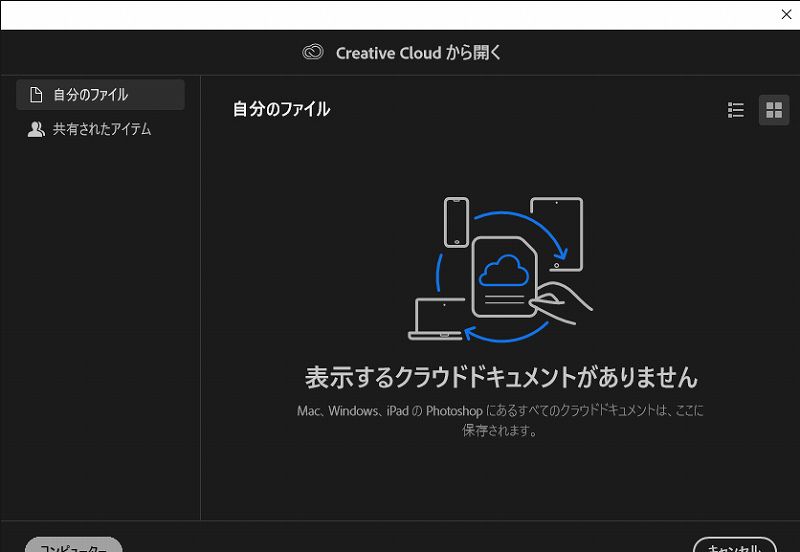Close the Creative Cloud dialog window
The width and height of the screenshot is (800, 552).
(786, 14)
